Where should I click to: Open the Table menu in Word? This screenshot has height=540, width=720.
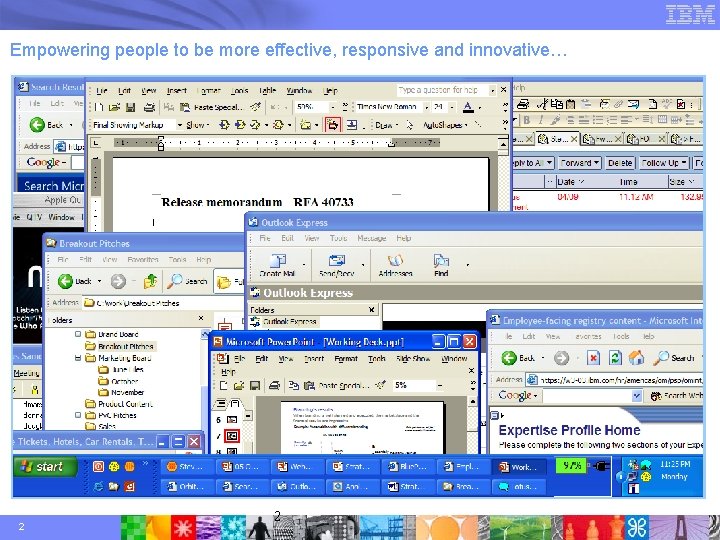click(267, 90)
